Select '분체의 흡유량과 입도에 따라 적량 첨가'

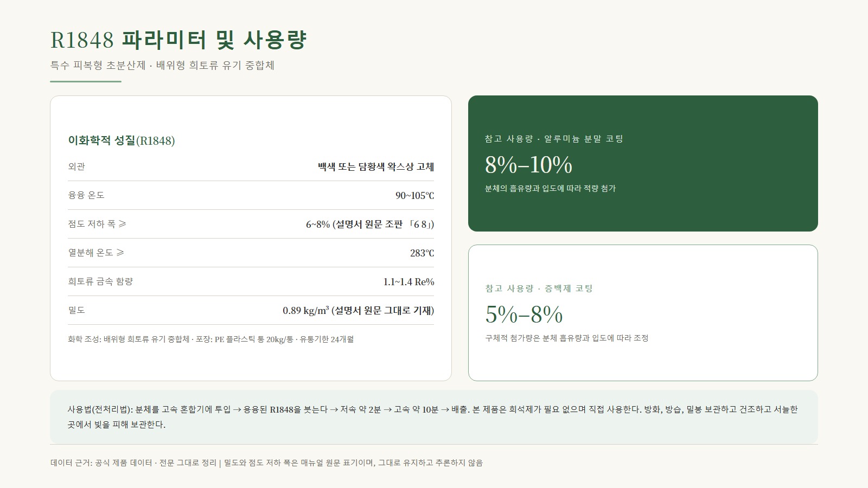551,189
